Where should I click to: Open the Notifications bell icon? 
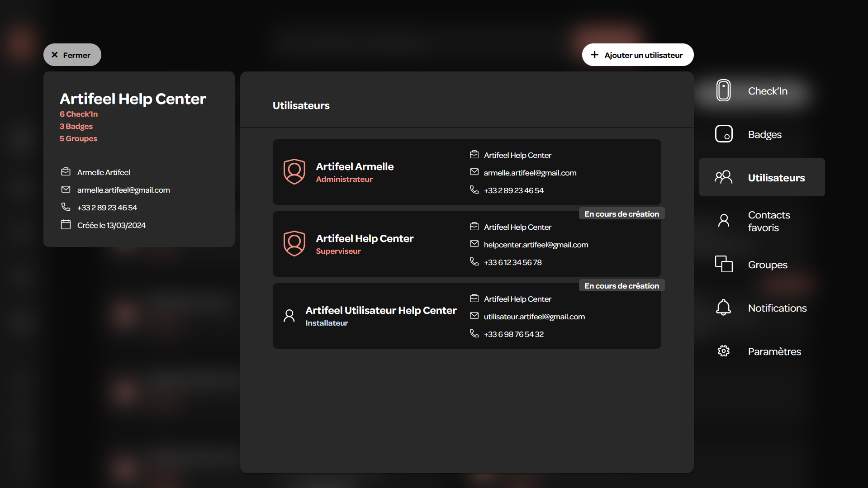[x=723, y=308]
